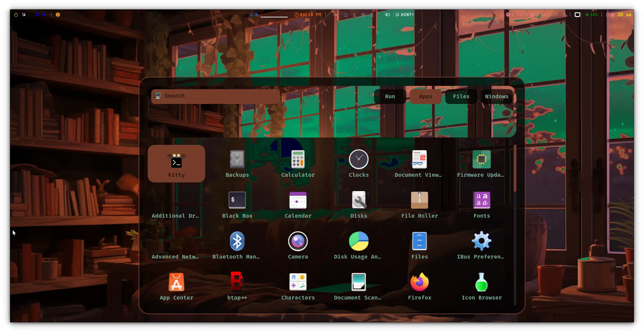Click the HINT! button in top bar
Viewport: 644px width, 333px height.
pos(405,15)
